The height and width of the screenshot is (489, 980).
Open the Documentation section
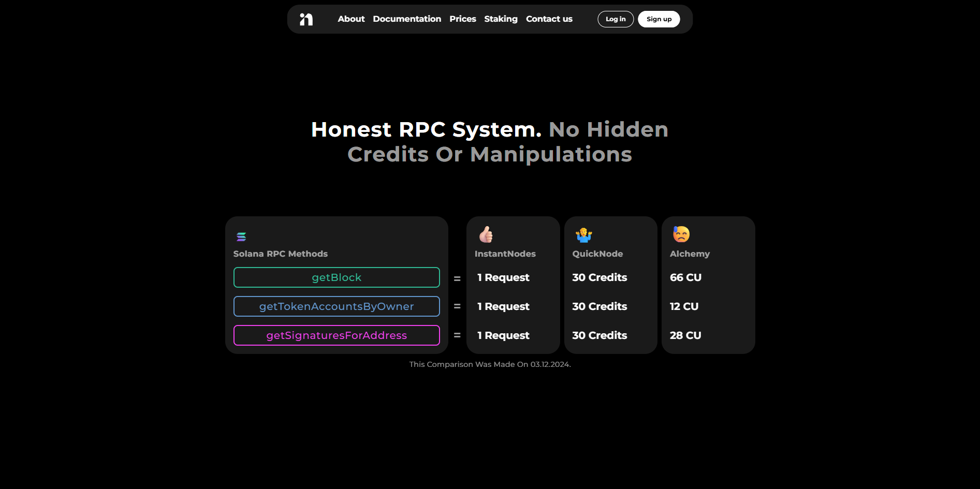point(407,19)
